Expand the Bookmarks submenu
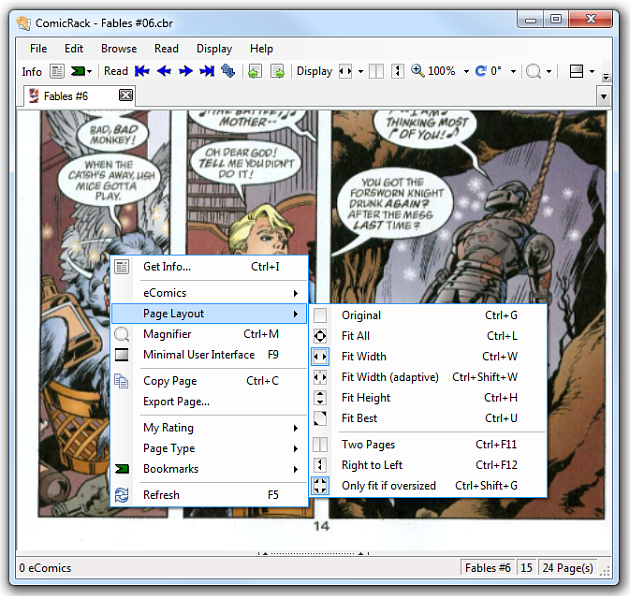 coord(209,469)
